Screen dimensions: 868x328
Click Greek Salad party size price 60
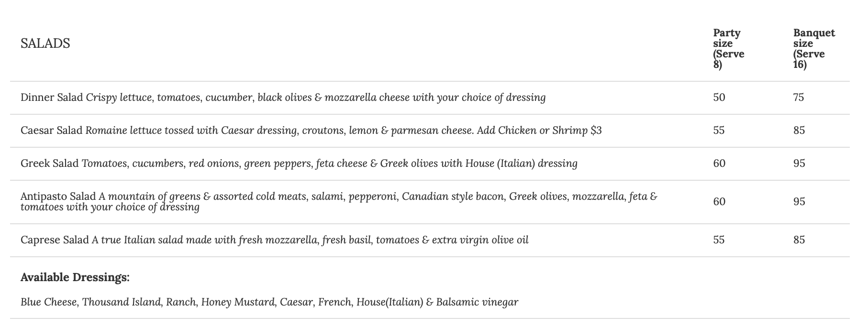click(x=719, y=164)
